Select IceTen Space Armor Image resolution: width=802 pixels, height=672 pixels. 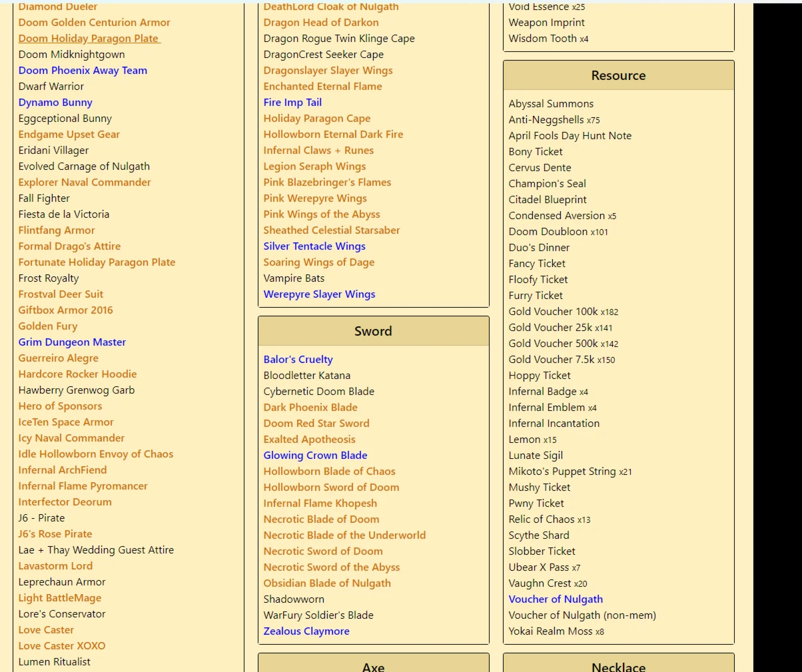click(x=66, y=422)
